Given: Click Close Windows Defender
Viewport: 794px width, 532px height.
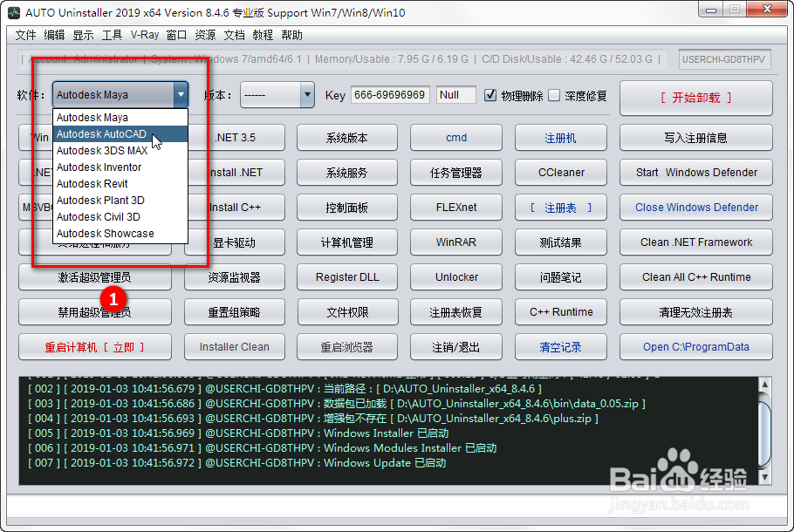Looking at the screenshot, I should tap(695, 208).
